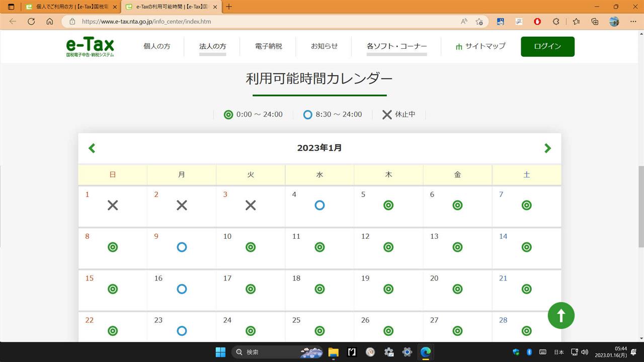Open the 各ソフト・コーナー menu
Viewport: 644px width, 362px height.
point(397,46)
